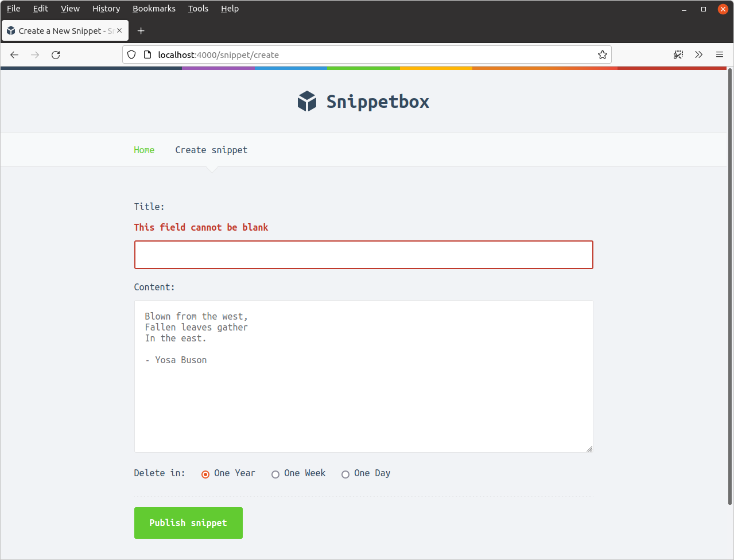Show more tools via the double-chevron overflow
The image size is (734, 560).
click(698, 55)
